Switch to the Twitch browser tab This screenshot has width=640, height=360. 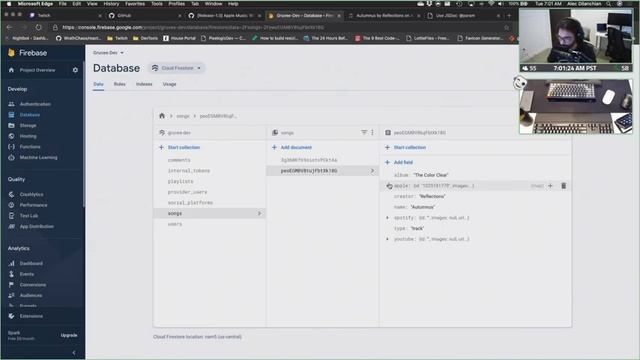point(65,16)
